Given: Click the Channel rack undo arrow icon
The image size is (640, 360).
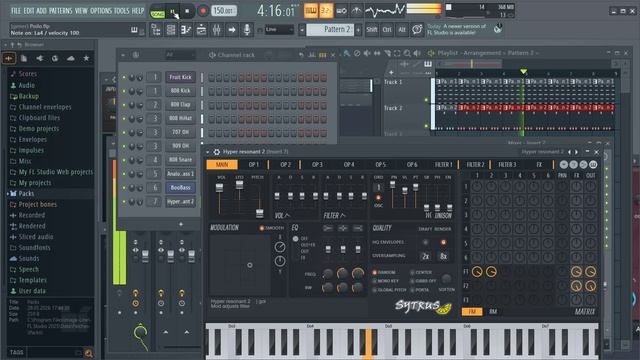Looking at the screenshot, I should pyautogui.click(x=301, y=55).
